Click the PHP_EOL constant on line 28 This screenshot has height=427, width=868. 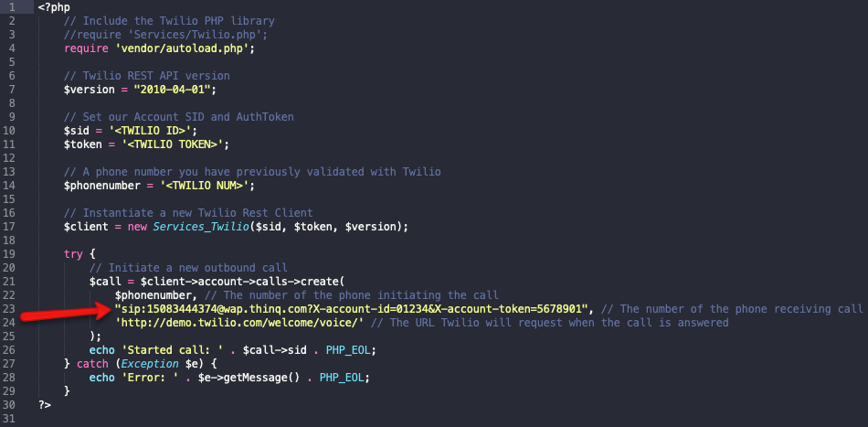(x=341, y=378)
